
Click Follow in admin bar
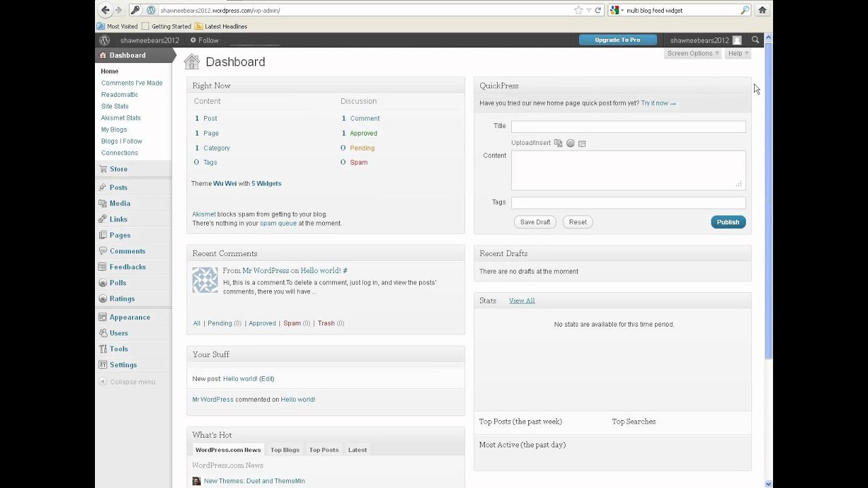(204, 41)
